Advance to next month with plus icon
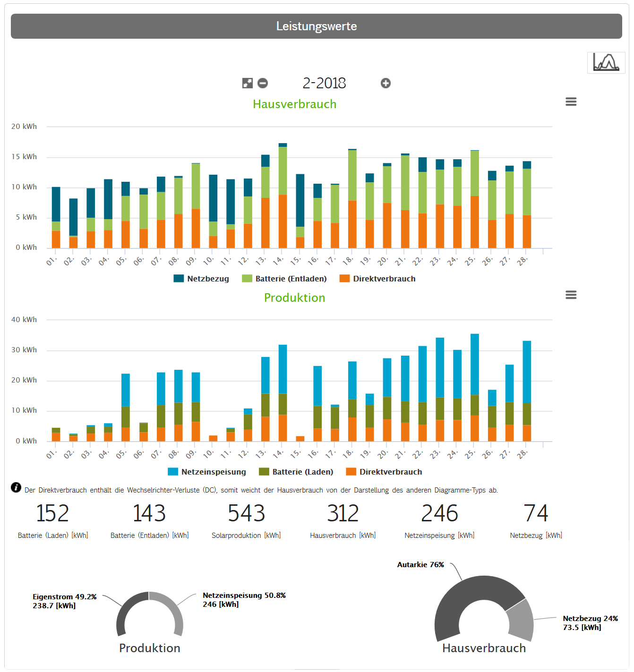Viewport: 634px width, 672px height. (386, 83)
